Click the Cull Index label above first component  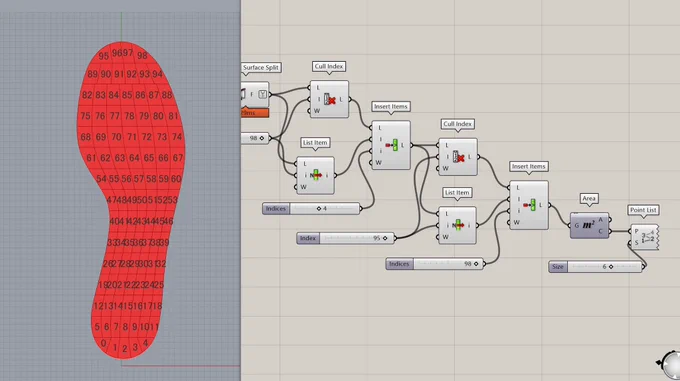click(329, 66)
